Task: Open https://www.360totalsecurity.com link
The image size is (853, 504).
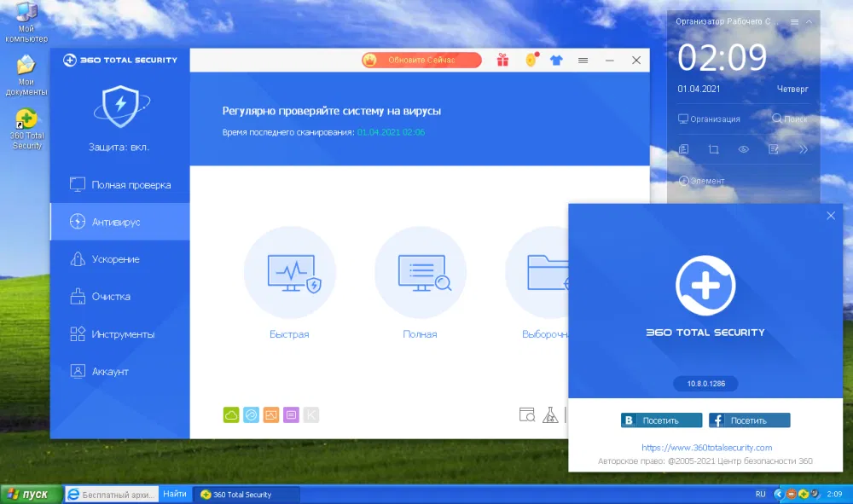Action: tap(706, 448)
